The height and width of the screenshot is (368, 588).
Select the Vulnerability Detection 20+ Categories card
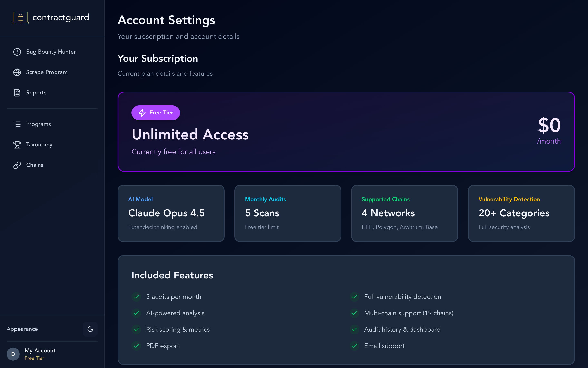[x=521, y=213]
